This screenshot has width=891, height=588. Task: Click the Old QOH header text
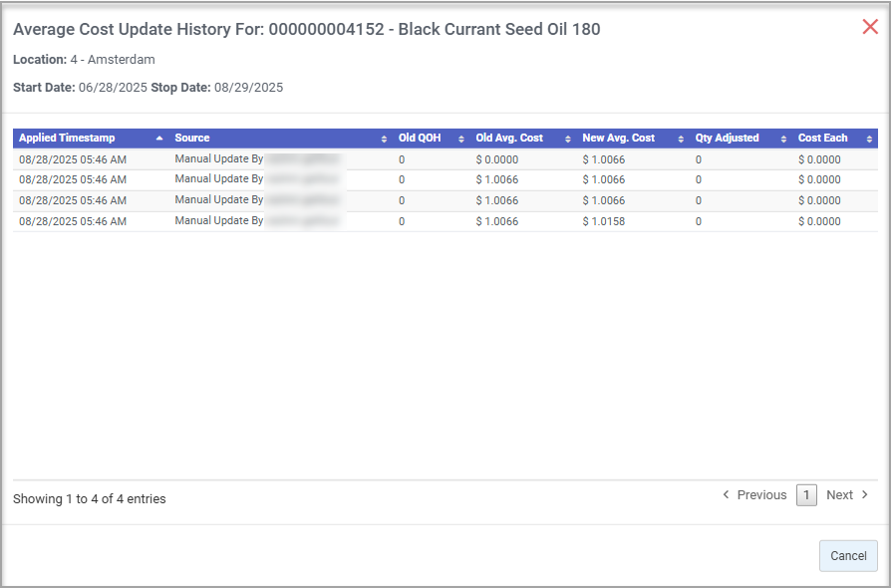pos(419,139)
